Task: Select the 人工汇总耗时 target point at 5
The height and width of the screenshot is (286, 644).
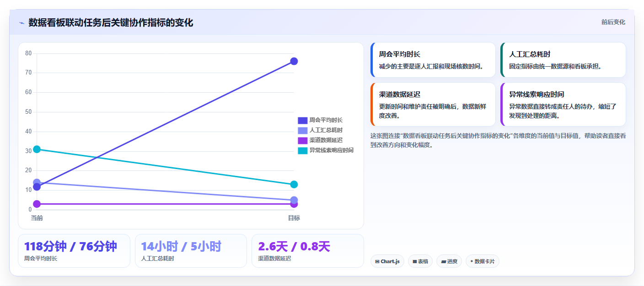Action: click(x=294, y=200)
